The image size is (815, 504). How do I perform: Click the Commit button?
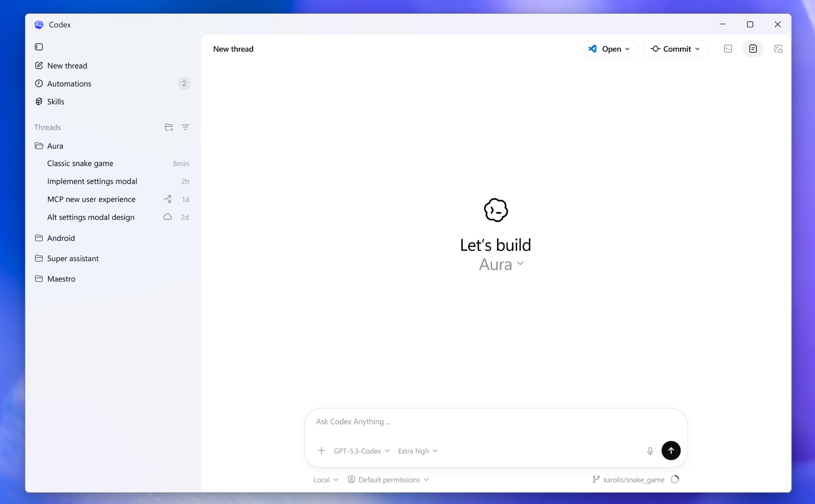675,49
